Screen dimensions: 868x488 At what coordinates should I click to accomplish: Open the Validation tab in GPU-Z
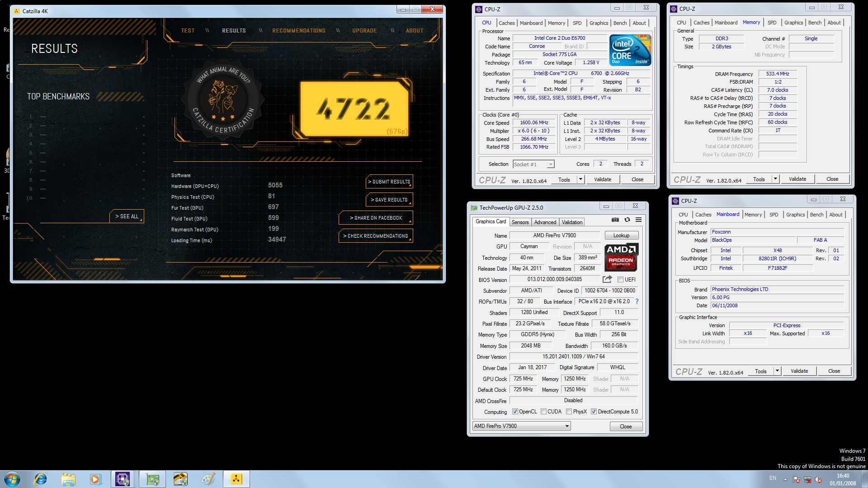tap(572, 222)
